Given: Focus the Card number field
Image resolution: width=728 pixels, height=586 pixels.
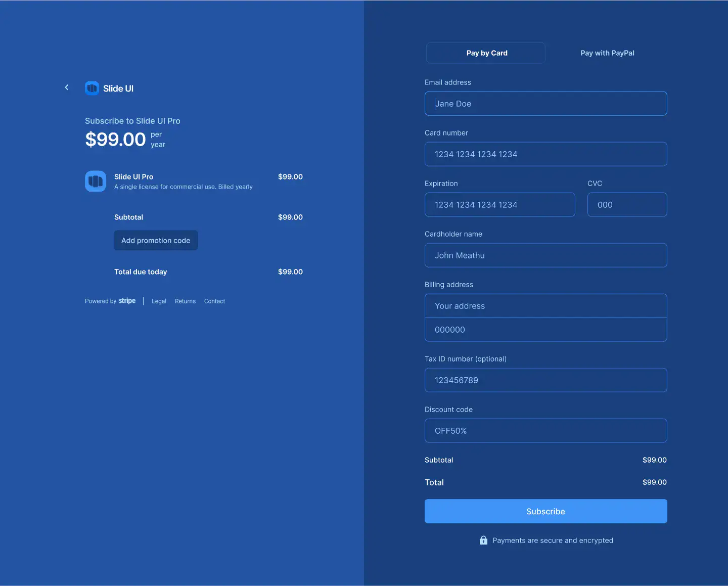Looking at the screenshot, I should tap(546, 154).
